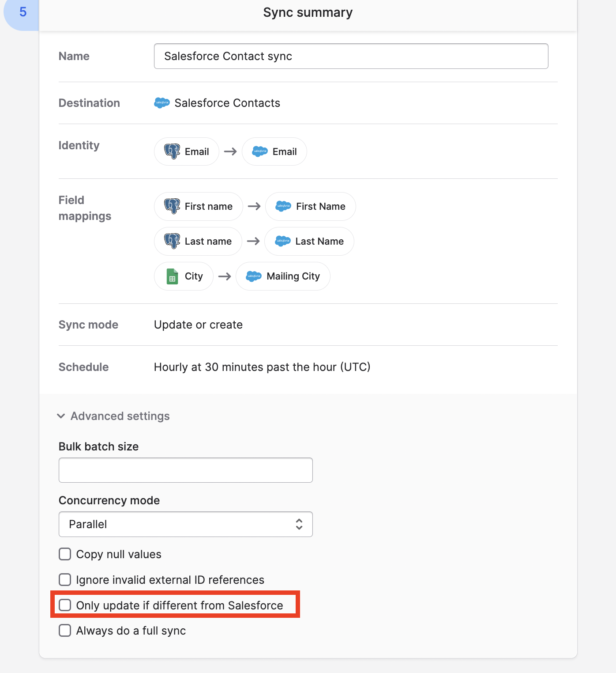Click the Google Sheets icon on City chip

(172, 276)
